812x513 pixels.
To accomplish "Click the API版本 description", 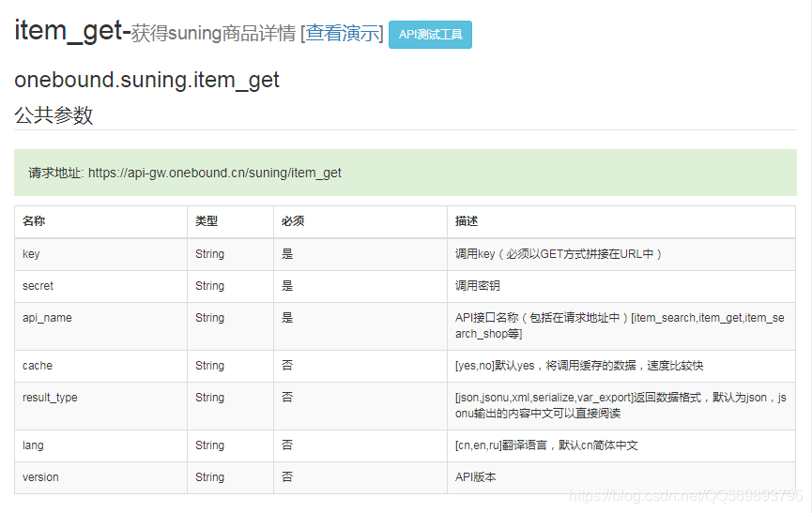I will click(475, 477).
